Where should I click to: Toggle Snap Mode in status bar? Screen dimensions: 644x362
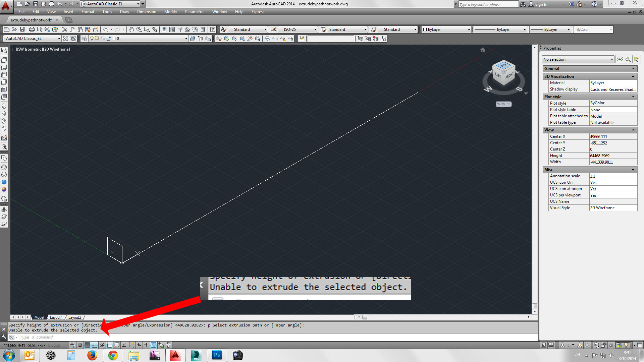(x=80, y=345)
